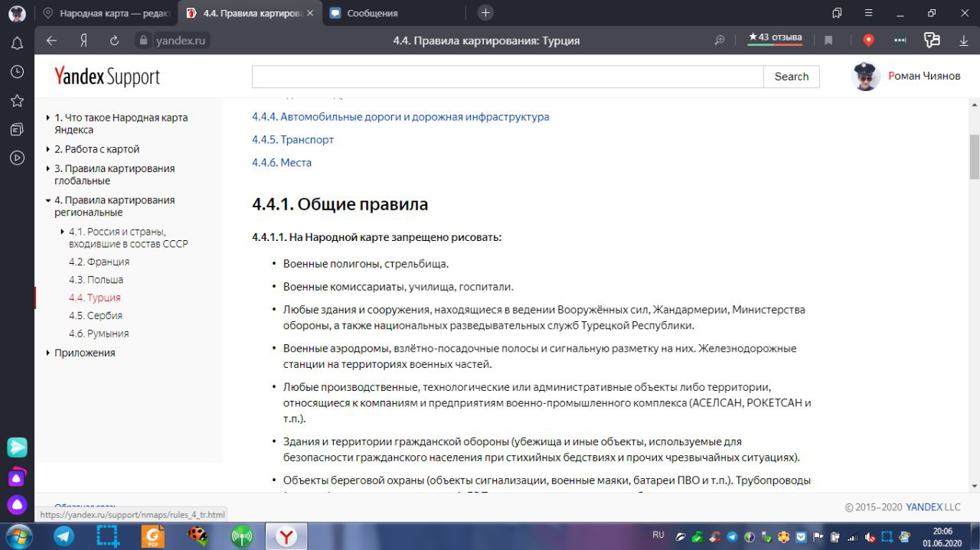Click the site lock security icon
The height and width of the screenshot is (550, 980).
pyautogui.click(x=142, y=41)
